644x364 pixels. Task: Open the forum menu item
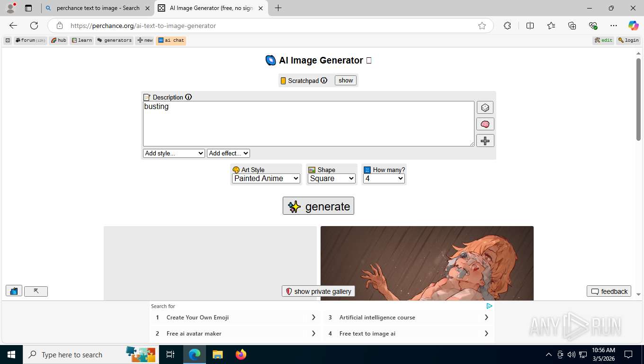30,40
